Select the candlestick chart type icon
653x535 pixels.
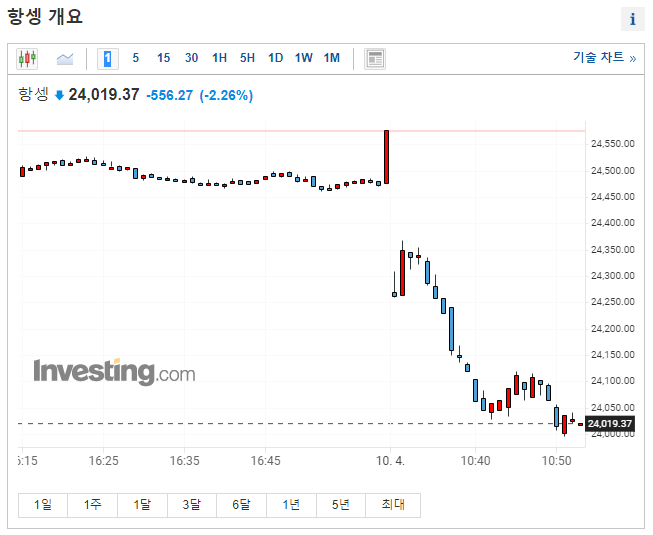click(x=27, y=59)
